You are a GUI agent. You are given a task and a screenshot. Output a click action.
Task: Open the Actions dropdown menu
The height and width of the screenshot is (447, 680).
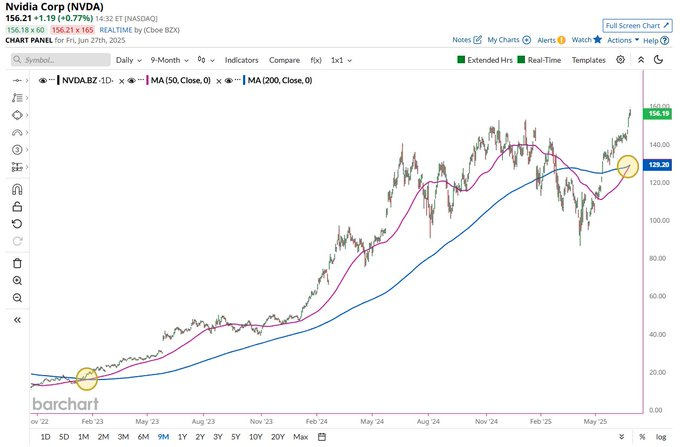(623, 40)
